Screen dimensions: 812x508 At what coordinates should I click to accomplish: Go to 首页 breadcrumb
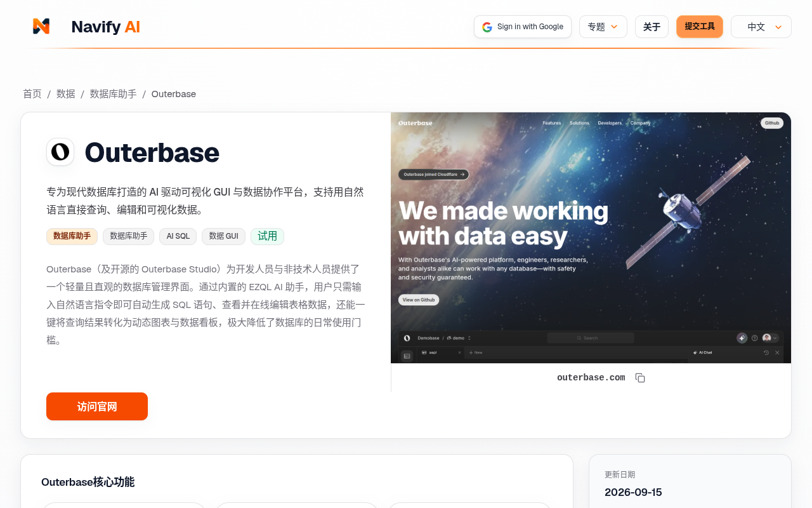(32, 94)
